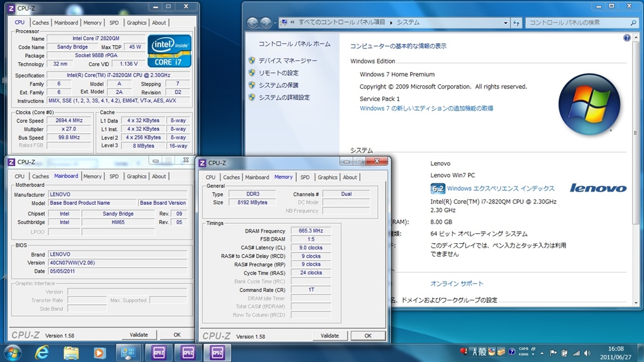The height and width of the screenshot is (362, 644).
Task: Open Windows Explorer folder icon in taskbar
Action: pos(71,353)
